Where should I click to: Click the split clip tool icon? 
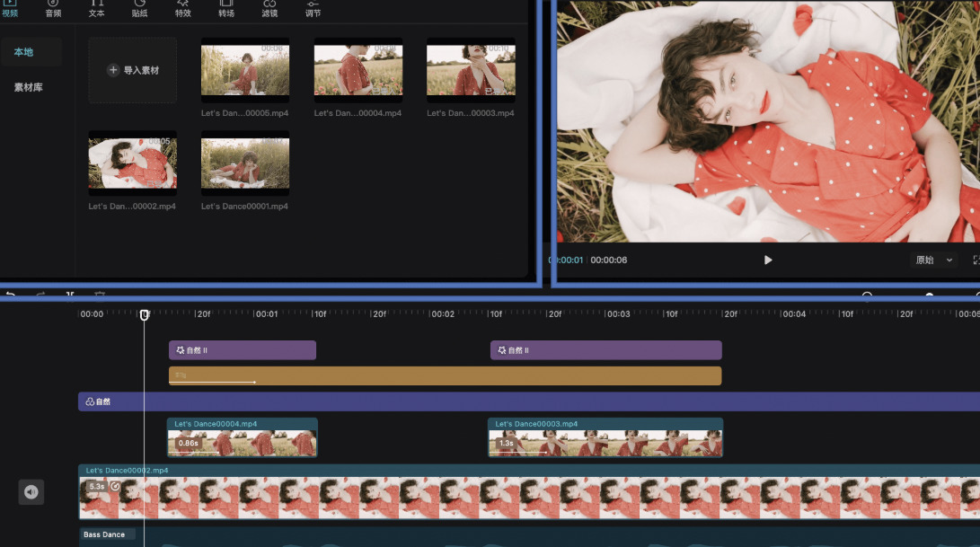(x=70, y=295)
